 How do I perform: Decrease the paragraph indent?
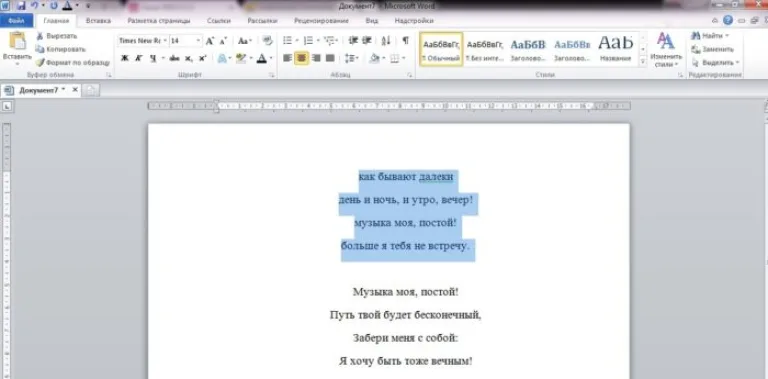[x=353, y=41]
